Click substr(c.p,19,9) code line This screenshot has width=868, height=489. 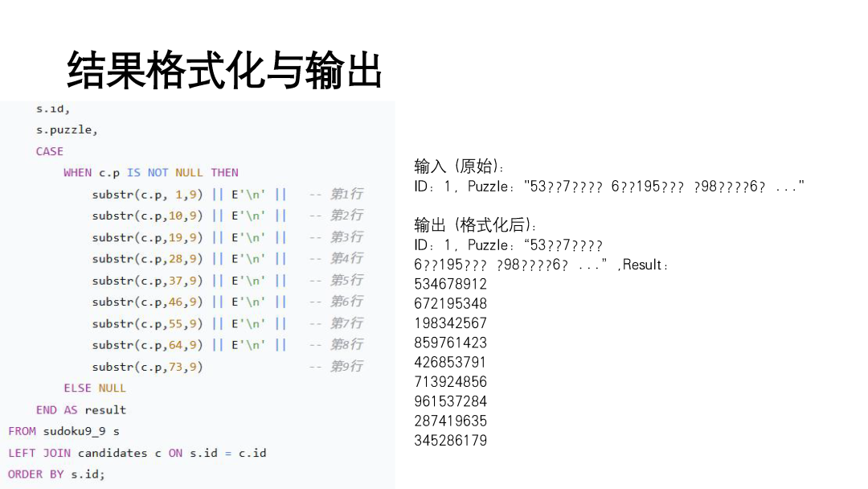[189, 237]
